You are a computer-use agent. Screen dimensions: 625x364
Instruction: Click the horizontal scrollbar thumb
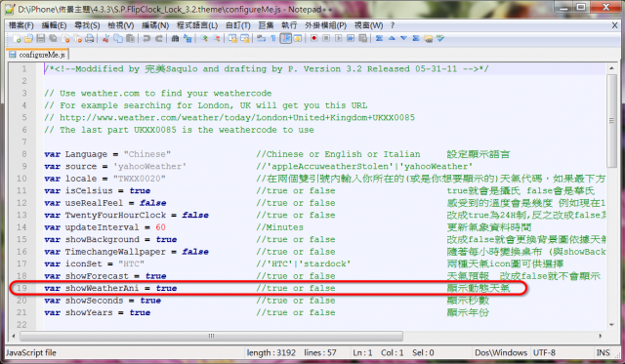pos(211,336)
